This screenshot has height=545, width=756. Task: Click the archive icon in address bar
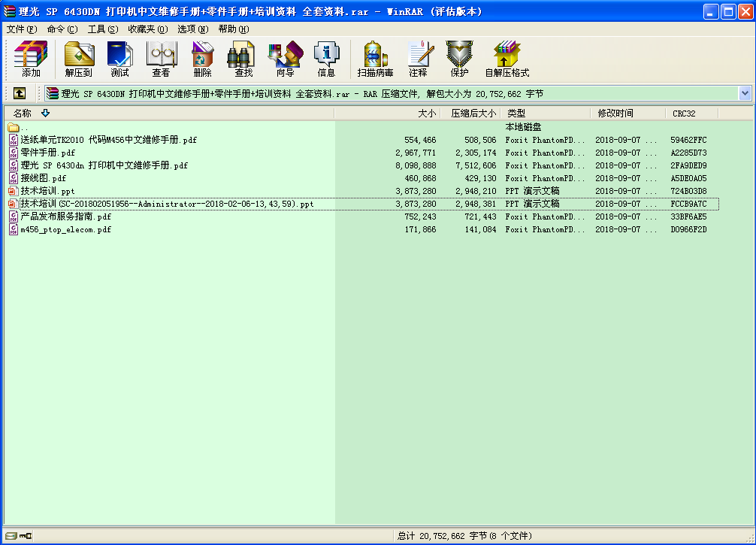(53, 93)
